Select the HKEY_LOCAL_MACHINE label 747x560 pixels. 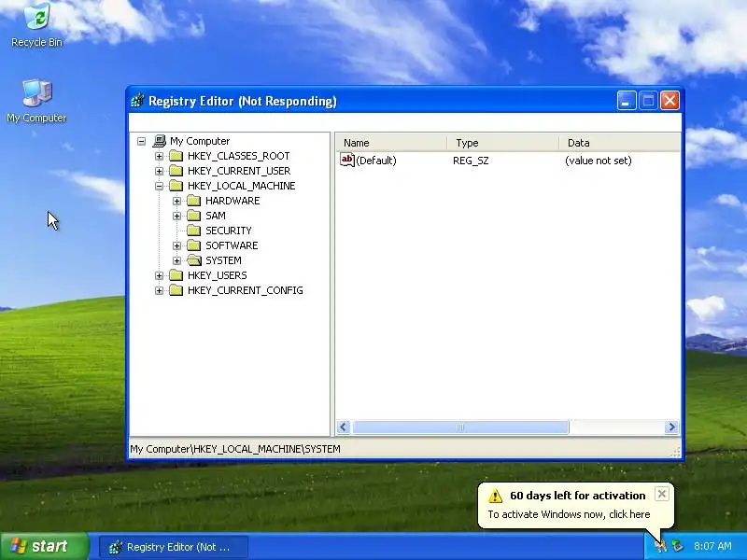coord(242,186)
